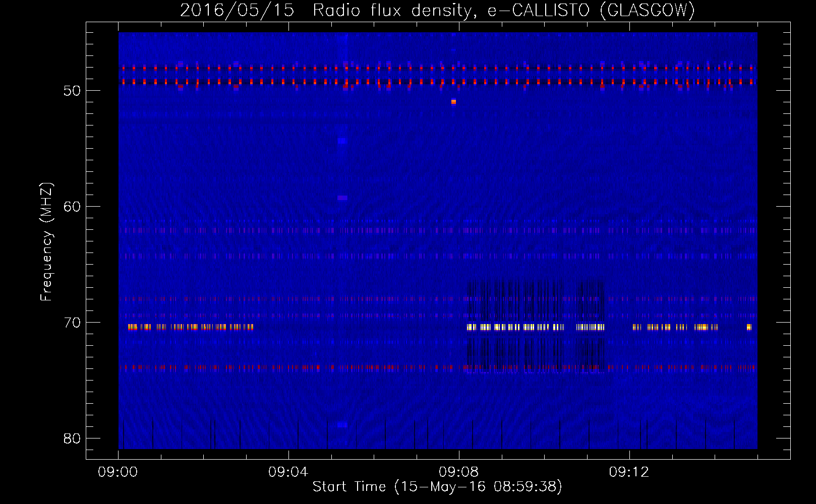
Task: Click the '60' frequency tick label
Action: pyautogui.click(x=72, y=207)
